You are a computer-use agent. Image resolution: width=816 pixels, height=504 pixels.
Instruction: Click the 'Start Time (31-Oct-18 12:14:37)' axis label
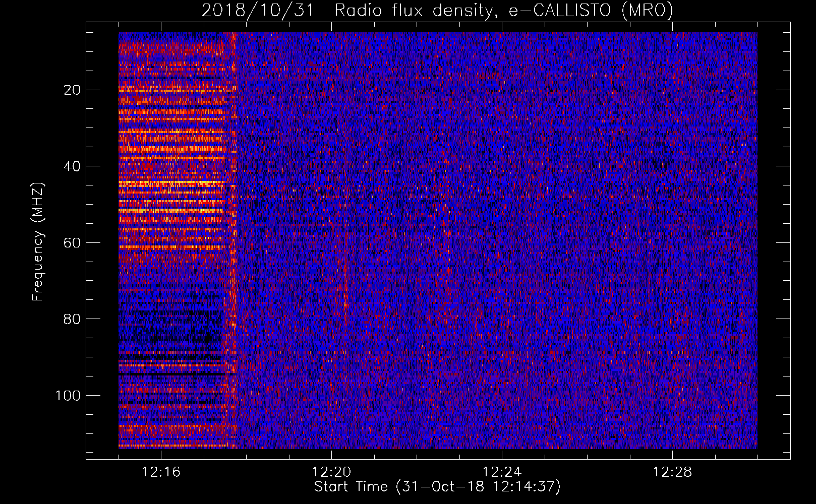pos(437,487)
